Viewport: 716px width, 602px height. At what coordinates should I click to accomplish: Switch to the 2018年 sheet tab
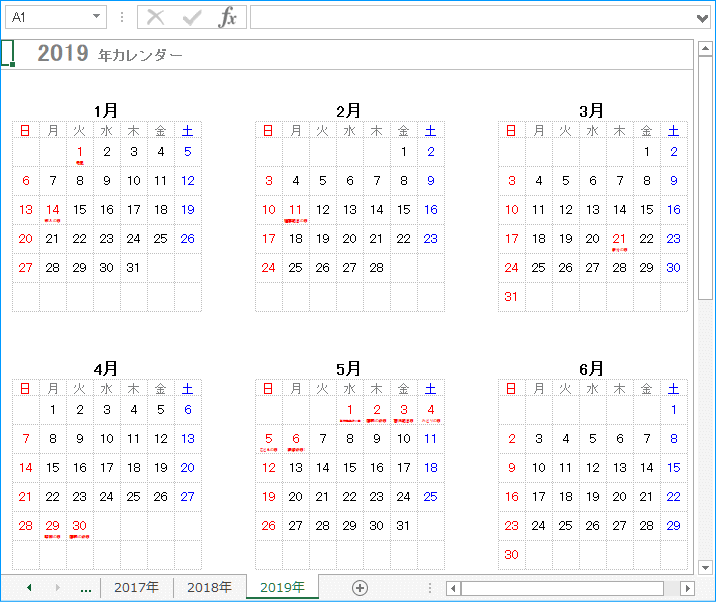click(210, 587)
